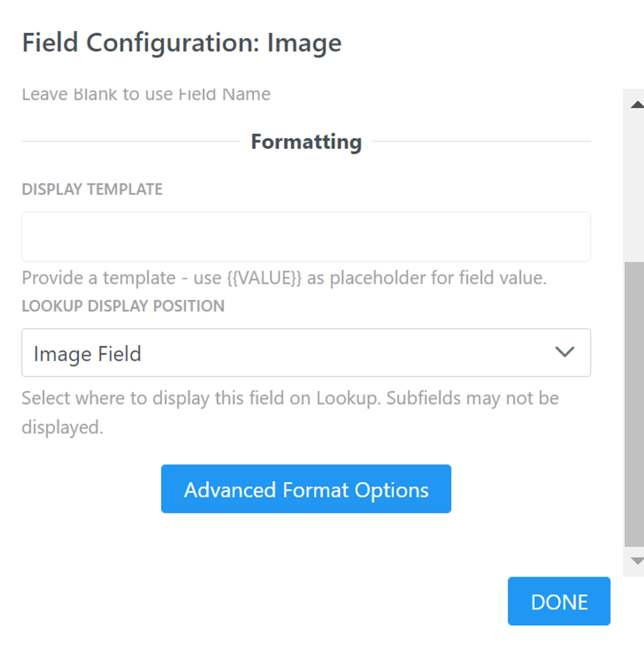
Task: Select the 'Image Field' text in the combo box
Action: [87, 354]
